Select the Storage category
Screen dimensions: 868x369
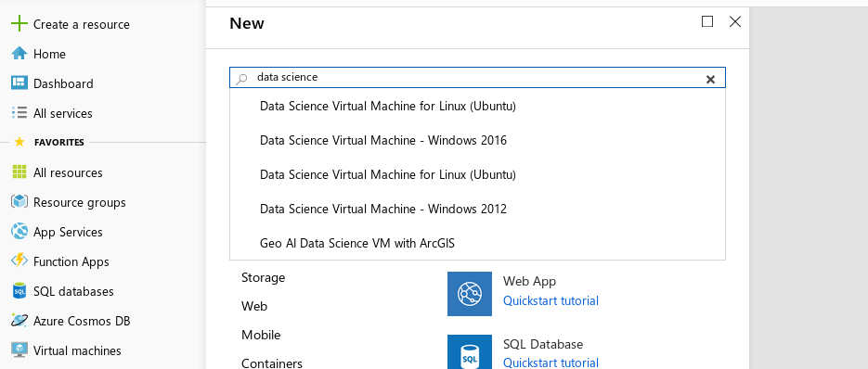[263, 277]
